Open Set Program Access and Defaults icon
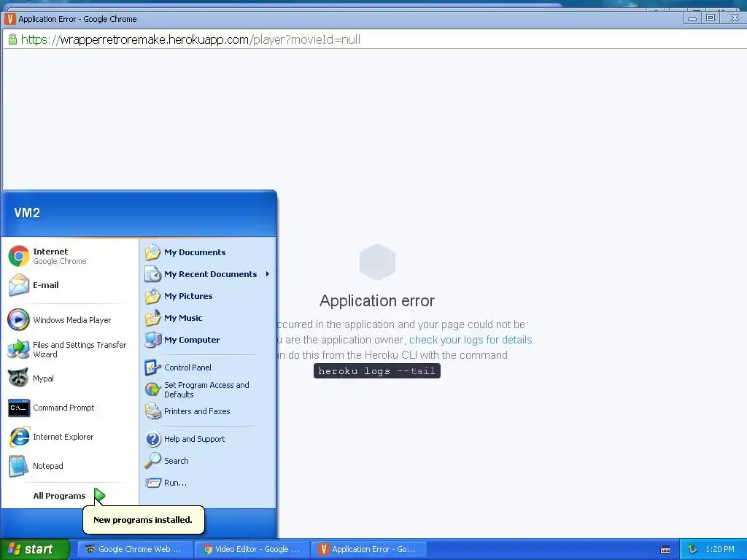The image size is (747, 560). [x=153, y=389]
